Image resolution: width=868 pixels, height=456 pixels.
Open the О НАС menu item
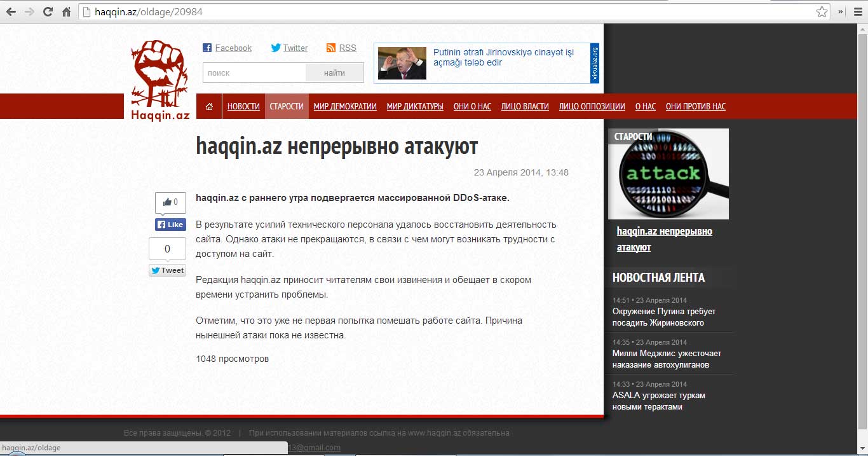coord(646,107)
